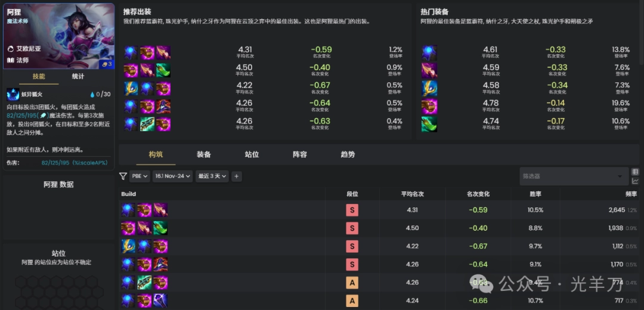Switch to table view icon

click(635, 172)
